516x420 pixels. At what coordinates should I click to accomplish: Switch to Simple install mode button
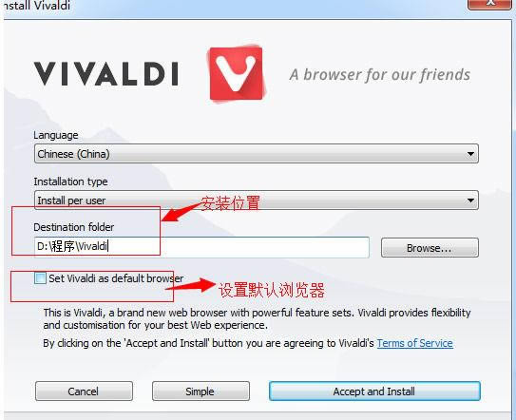pos(201,391)
